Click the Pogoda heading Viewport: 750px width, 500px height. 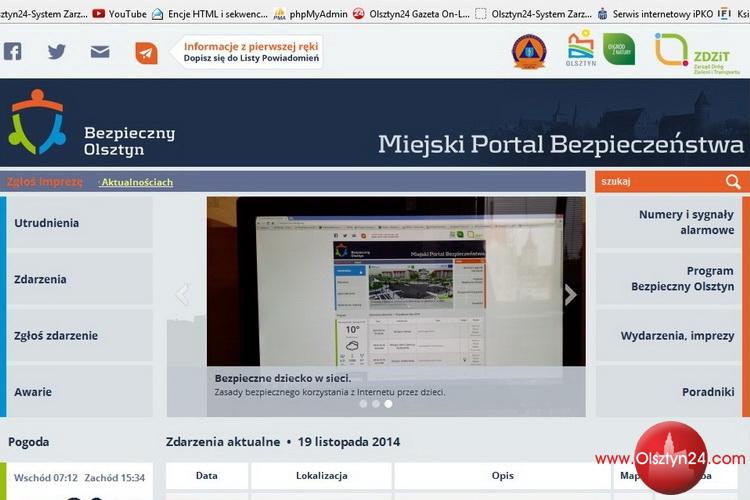tap(29, 442)
